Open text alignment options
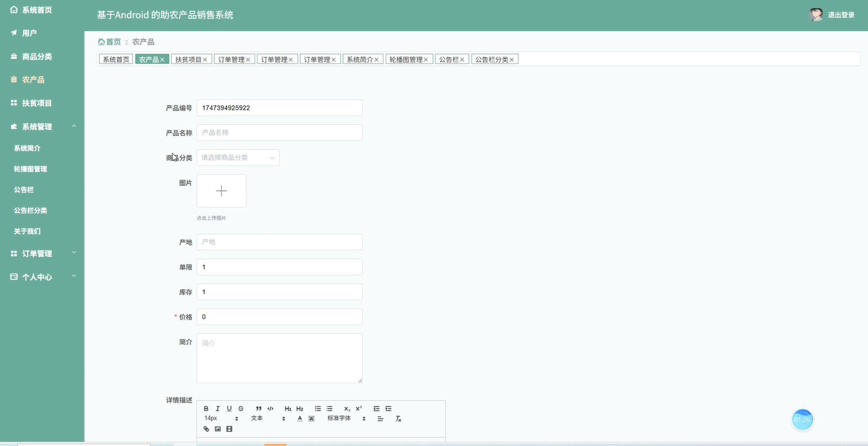Screen dimensions: 868x446 click(381, 419)
